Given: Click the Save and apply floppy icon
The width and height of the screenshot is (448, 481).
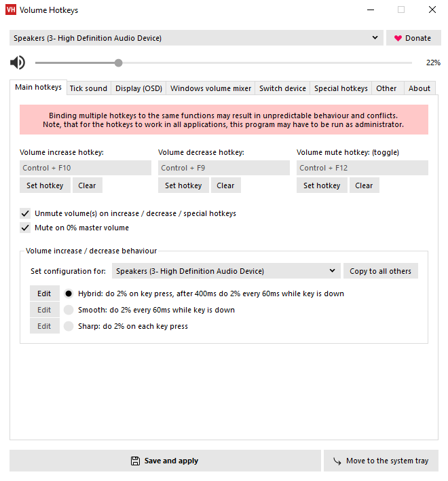Looking at the screenshot, I should pyautogui.click(x=135, y=461).
